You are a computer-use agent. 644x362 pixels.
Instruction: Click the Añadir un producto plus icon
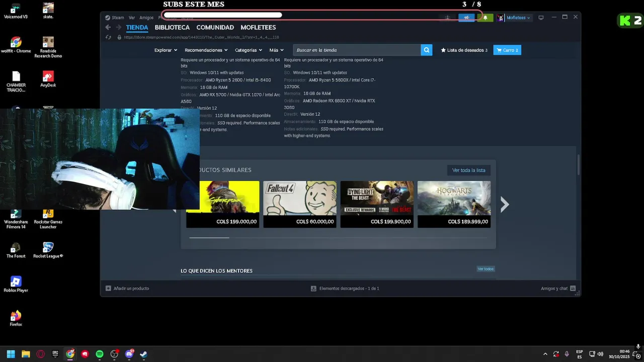tap(108, 289)
